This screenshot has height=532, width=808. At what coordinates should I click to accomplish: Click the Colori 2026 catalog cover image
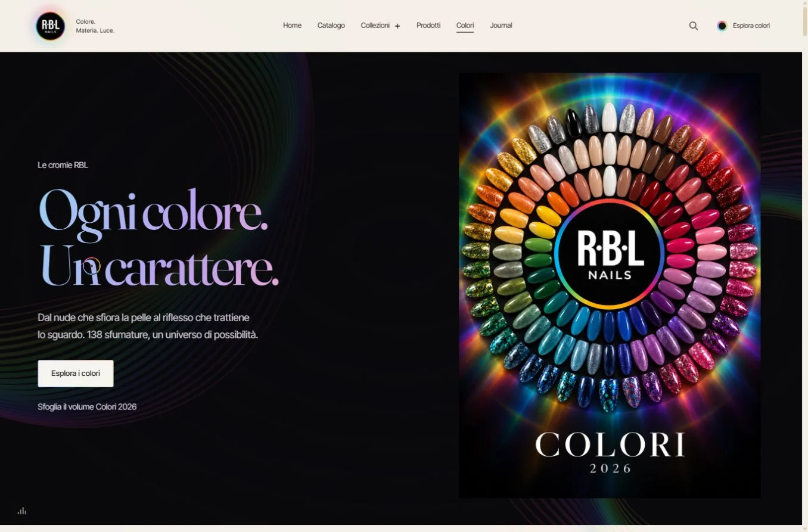(609, 285)
